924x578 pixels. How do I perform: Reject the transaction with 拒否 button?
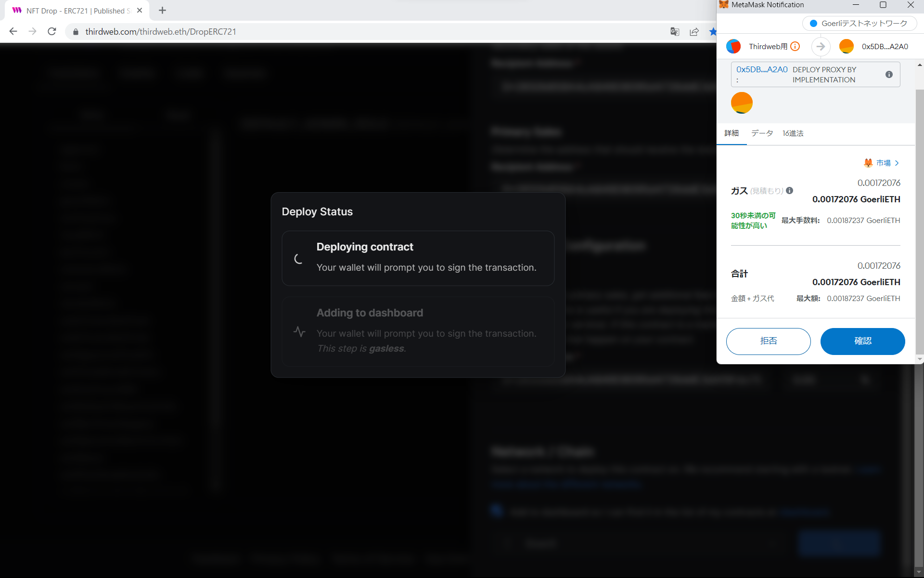click(768, 341)
